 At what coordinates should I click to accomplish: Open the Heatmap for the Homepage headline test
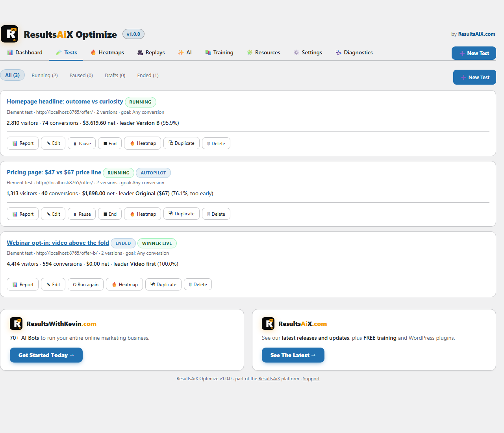(x=143, y=143)
